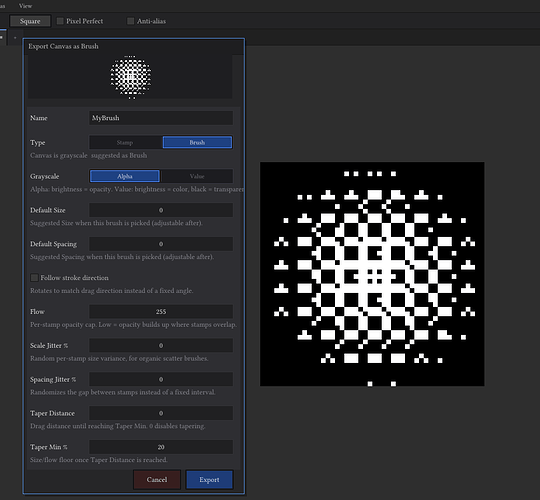The width and height of the screenshot is (540, 500).
Task: Select Brush as the type
Action: (x=197, y=142)
